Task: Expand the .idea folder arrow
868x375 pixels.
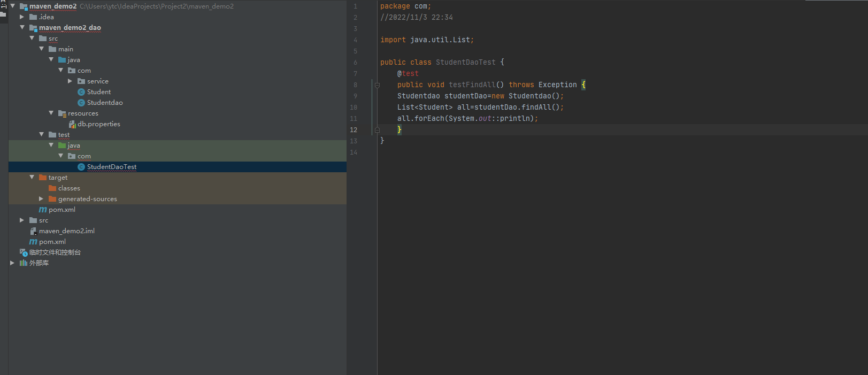Action: [x=22, y=17]
